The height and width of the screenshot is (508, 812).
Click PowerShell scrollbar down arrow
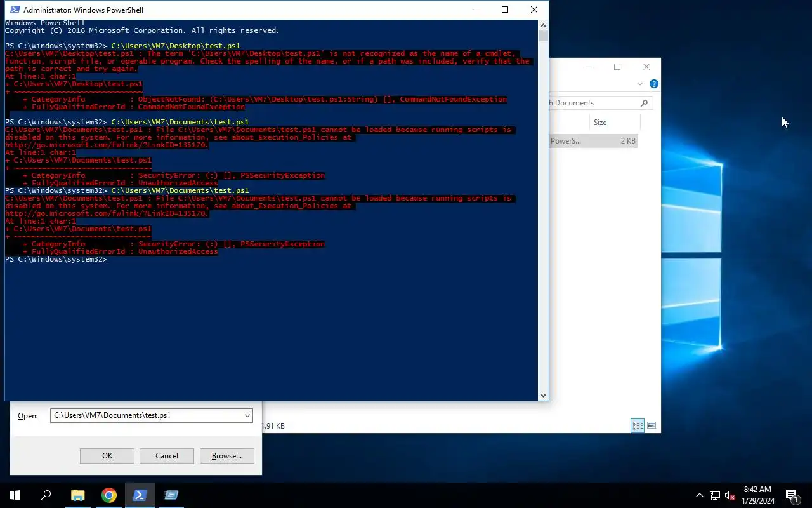pyautogui.click(x=543, y=396)
